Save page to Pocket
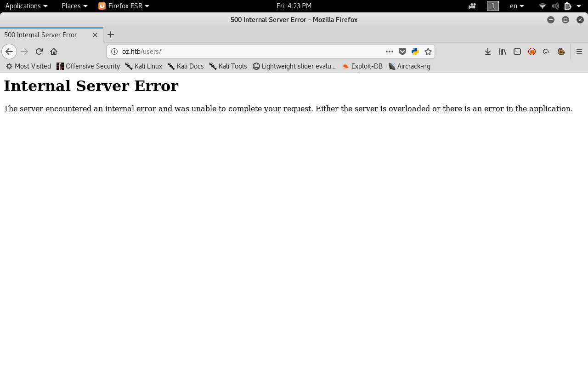This screenshot has width=588, height=368. click(402, 52)
